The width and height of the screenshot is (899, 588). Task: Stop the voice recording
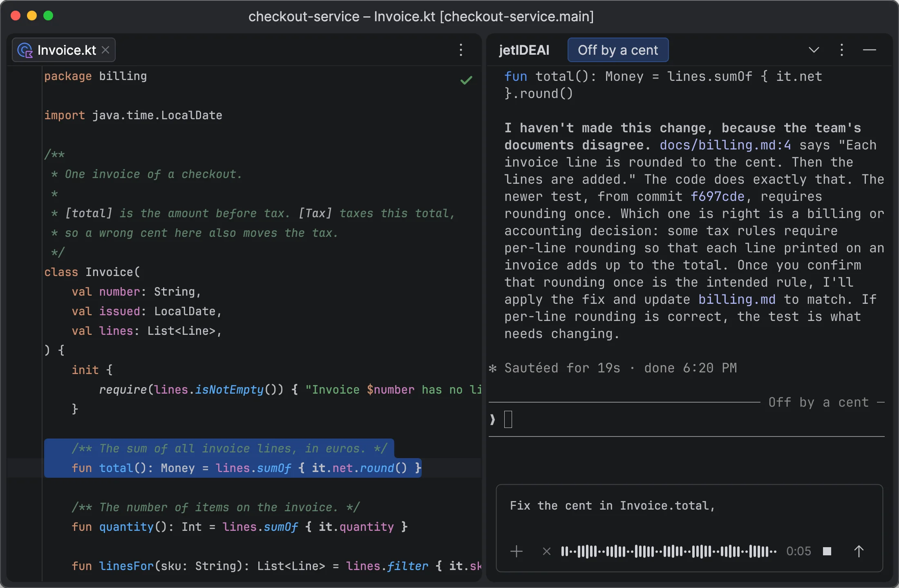click(827, 551)
